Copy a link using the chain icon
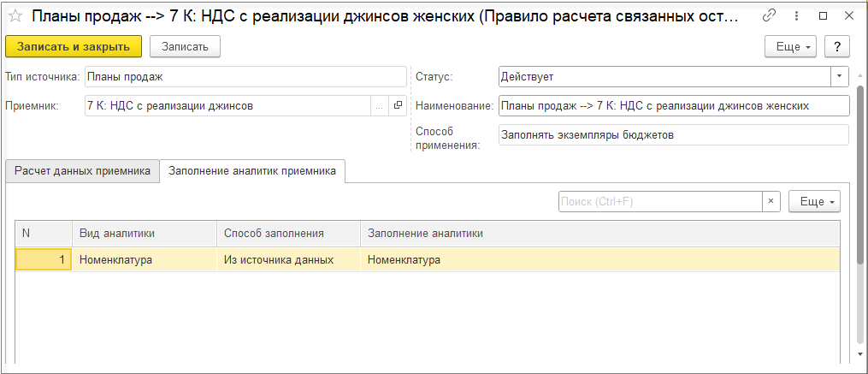868x374 pixels. click(769, 15)
